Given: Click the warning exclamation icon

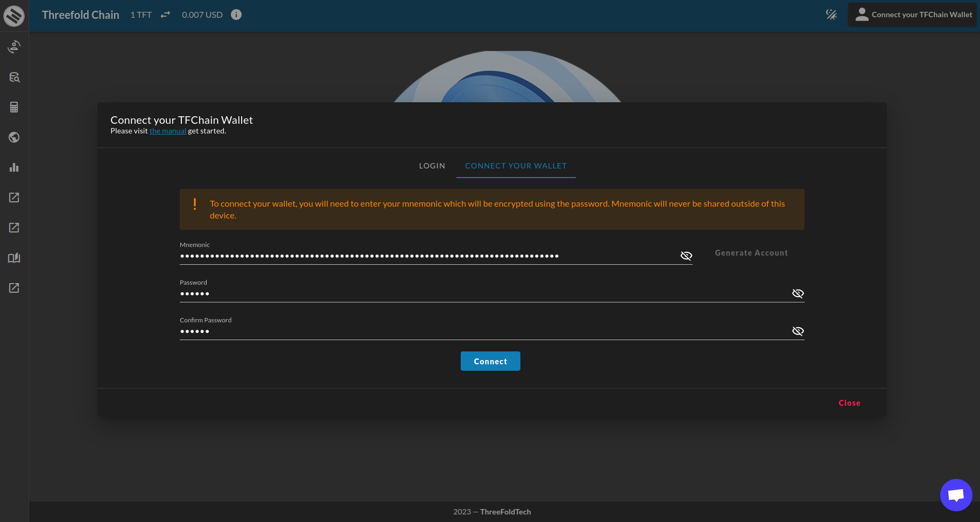Looking at the screenshot, I should 195,204.
